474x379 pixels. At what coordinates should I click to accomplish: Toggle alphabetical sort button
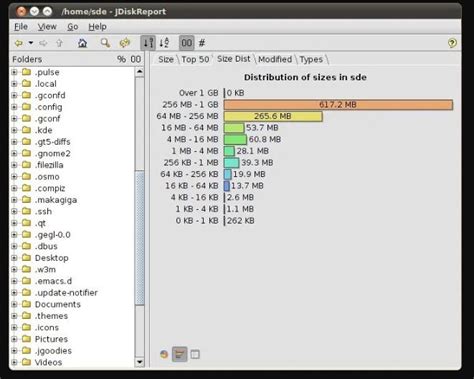[x=164, y=43]
